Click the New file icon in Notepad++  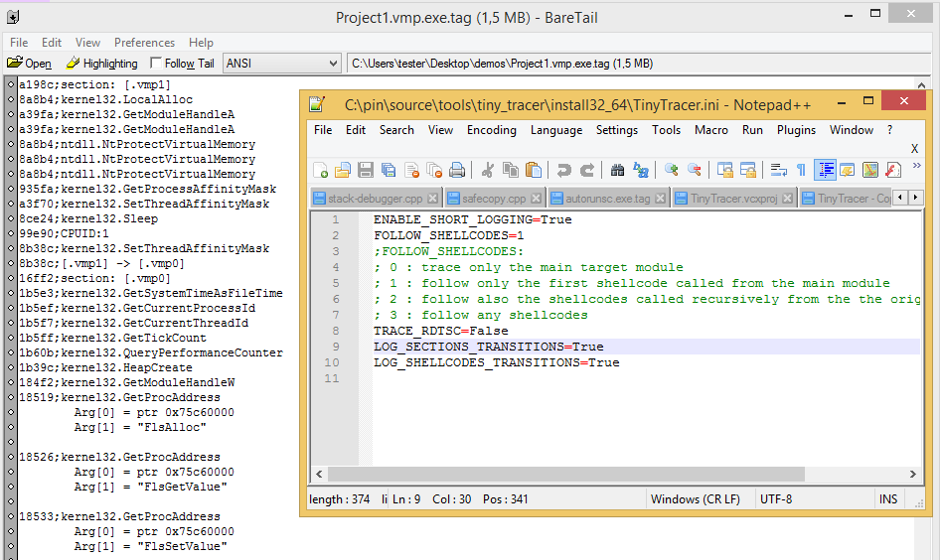pyautogui.click(x=320, y=170)
